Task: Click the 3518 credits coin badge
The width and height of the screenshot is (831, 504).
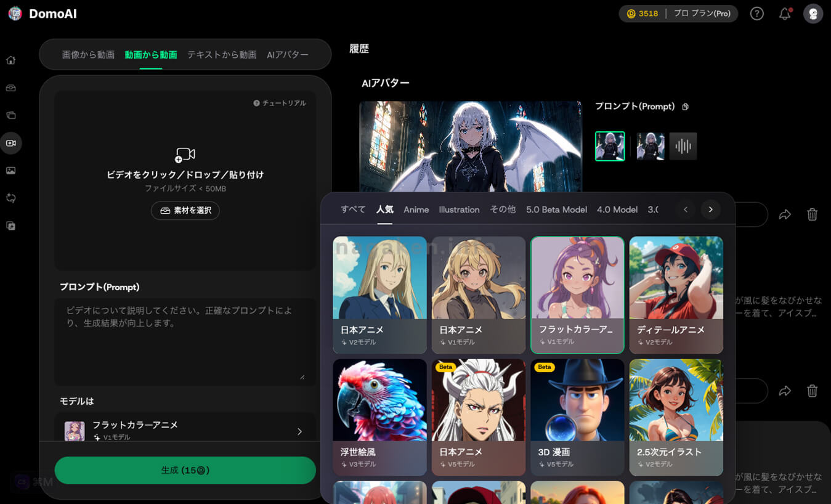Action: click(x=642, y=14)
